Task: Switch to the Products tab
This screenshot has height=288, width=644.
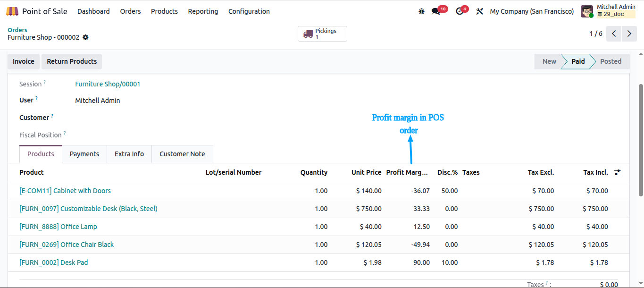Action: (x=41, y=154)
